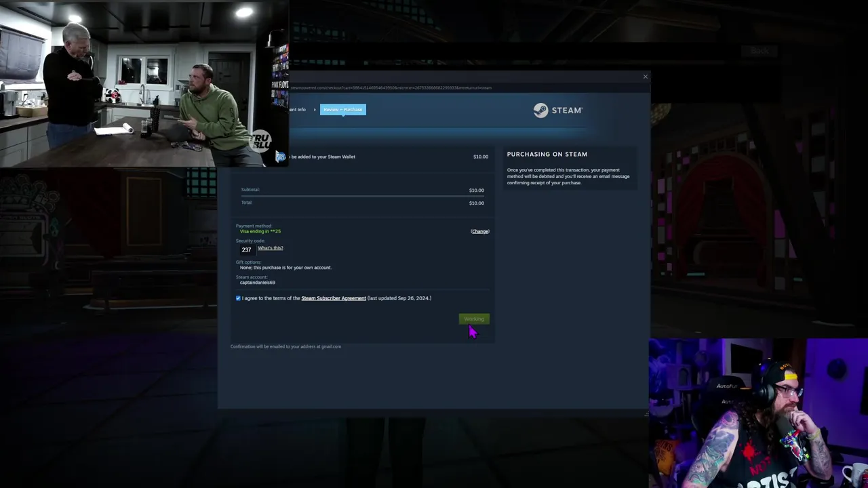868x488 pixels.
Task: Click the confirmation email notice text
Action: (285, 347)
